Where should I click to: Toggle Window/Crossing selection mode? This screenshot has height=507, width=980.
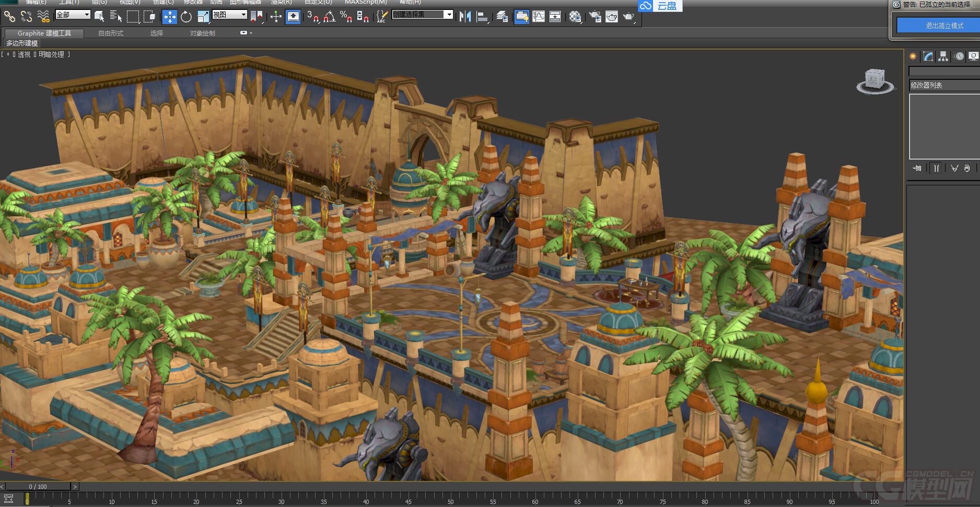(149, 17)
